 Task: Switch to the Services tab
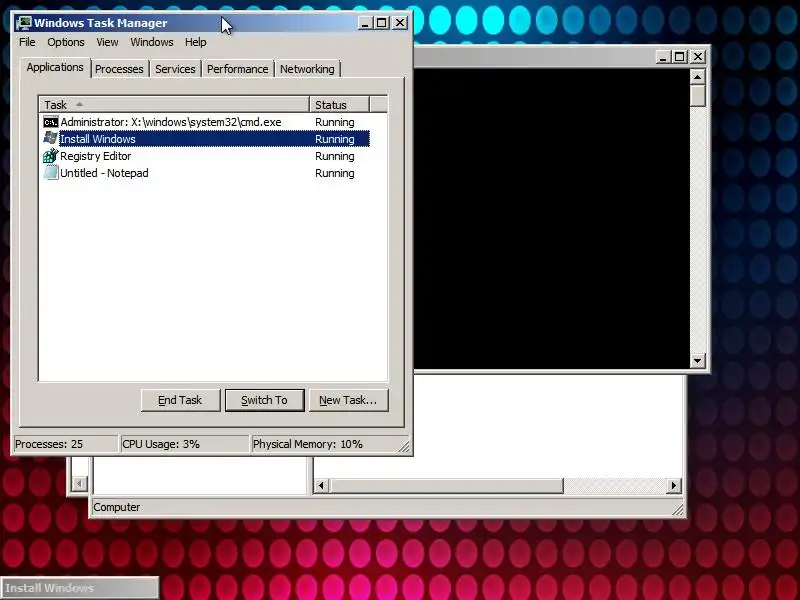175,69
